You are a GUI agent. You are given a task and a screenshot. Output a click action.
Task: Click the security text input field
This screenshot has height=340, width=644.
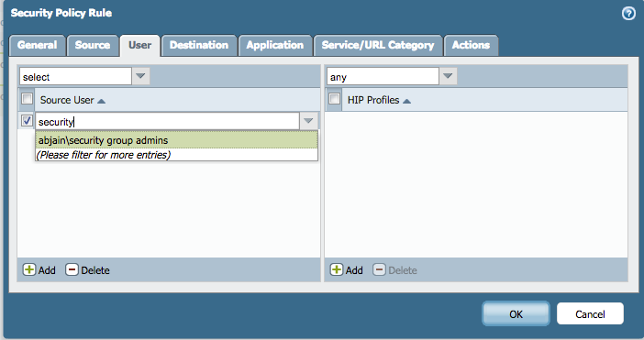(x=168, y=121)
